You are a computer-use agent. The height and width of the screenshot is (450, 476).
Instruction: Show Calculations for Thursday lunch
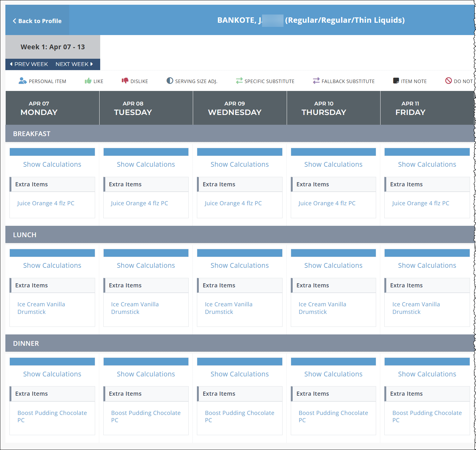tap(333, 266)
